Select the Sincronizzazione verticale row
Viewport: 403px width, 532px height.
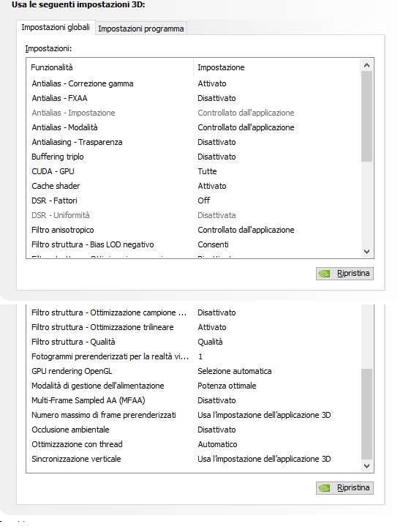tap(193, 459)
